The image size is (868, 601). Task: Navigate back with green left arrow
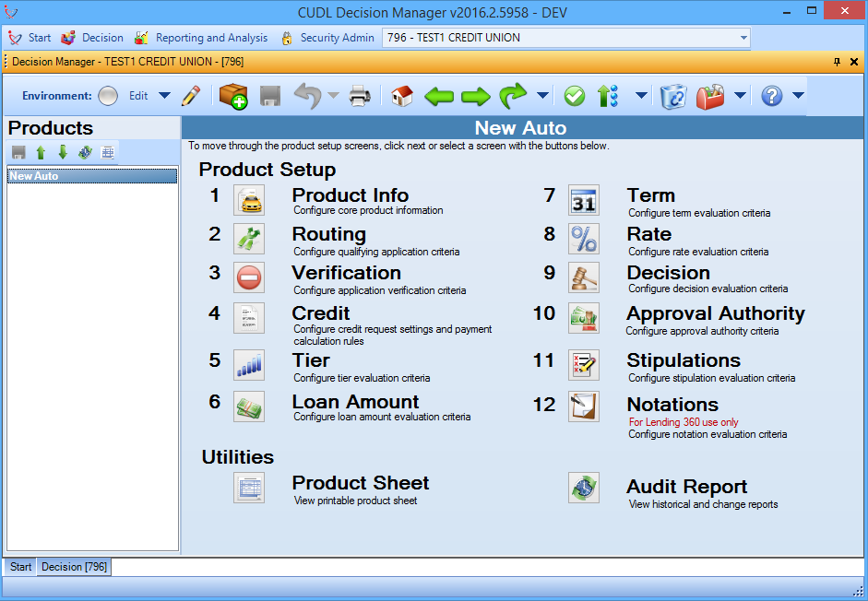[439, 96]
